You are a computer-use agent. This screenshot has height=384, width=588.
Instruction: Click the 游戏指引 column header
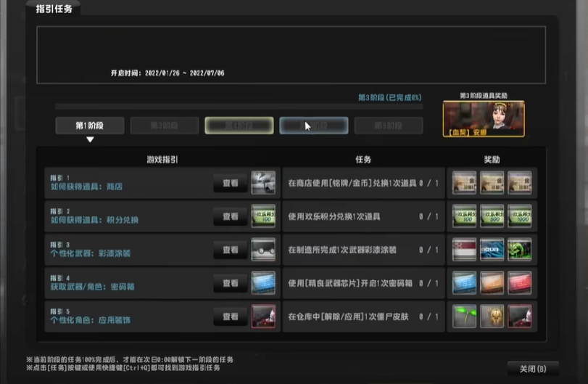tap(162, 160)
